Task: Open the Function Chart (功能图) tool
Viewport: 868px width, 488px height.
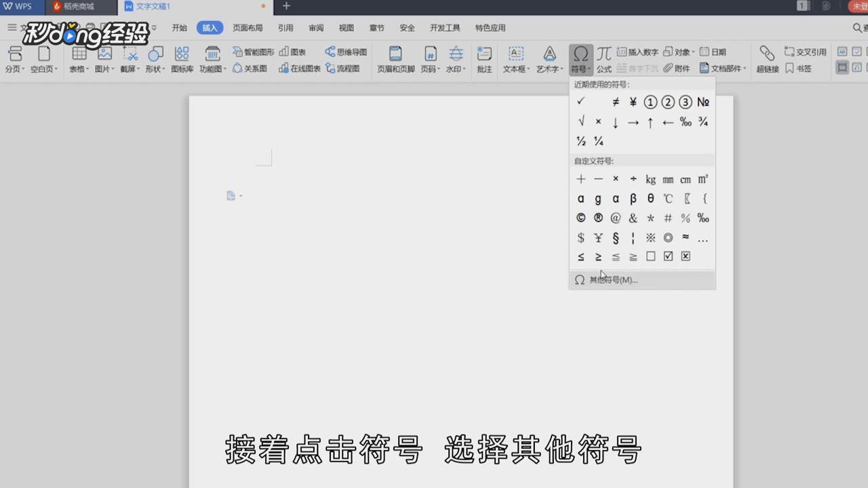Action: tap(212, 60)
